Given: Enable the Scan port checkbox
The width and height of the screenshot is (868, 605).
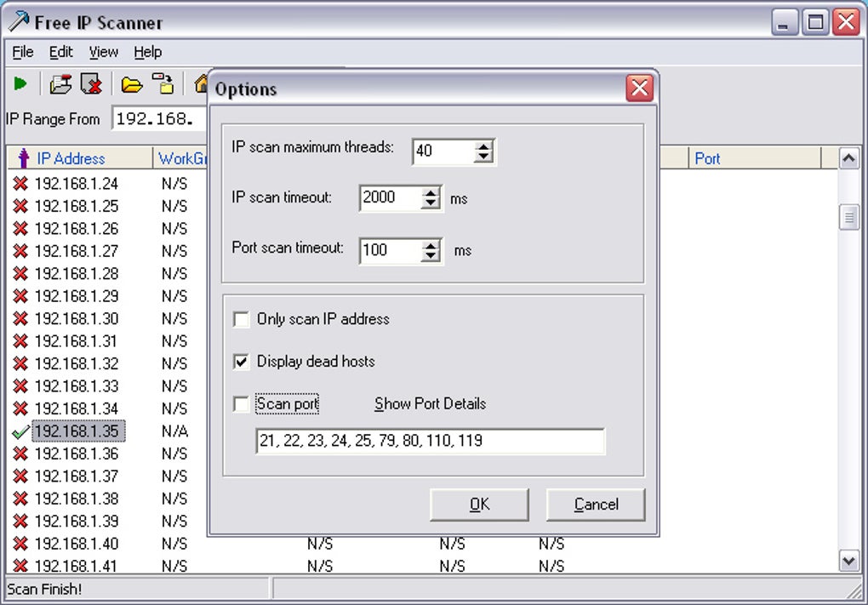Looking at the screenshot, I should tap(242, 404).
